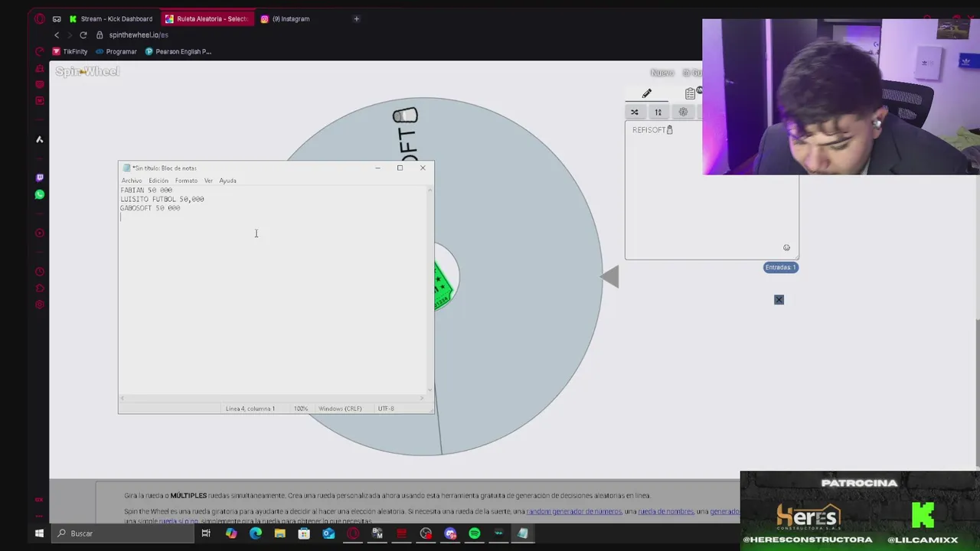
Task: Open sidebar Extensions cube icon
Action: [x=40, y=289]
